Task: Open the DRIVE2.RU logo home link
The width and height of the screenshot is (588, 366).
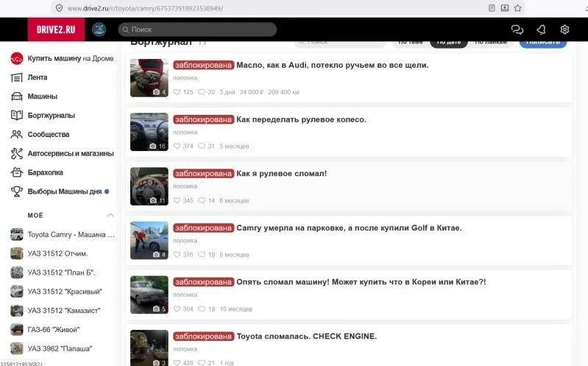Action: click(x=56, y=29)
